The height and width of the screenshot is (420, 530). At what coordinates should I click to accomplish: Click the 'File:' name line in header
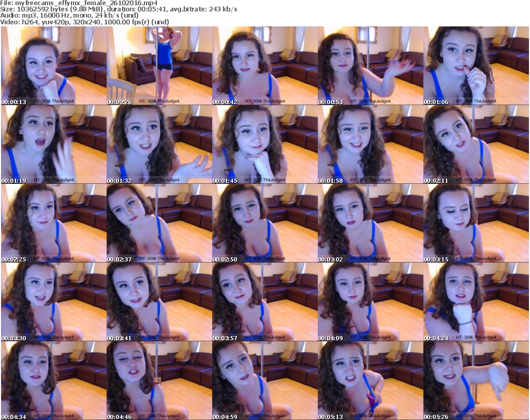tap(79, 3)
